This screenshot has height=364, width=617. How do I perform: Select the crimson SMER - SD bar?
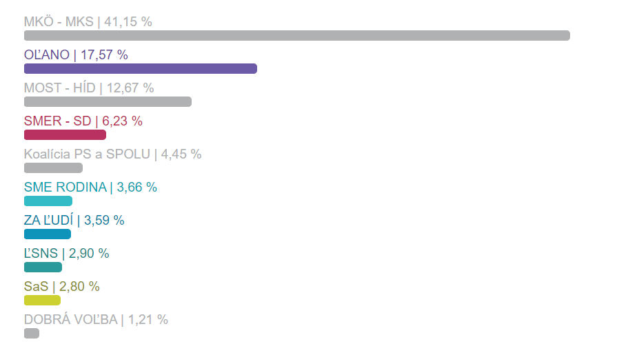[x=65, y=135]
